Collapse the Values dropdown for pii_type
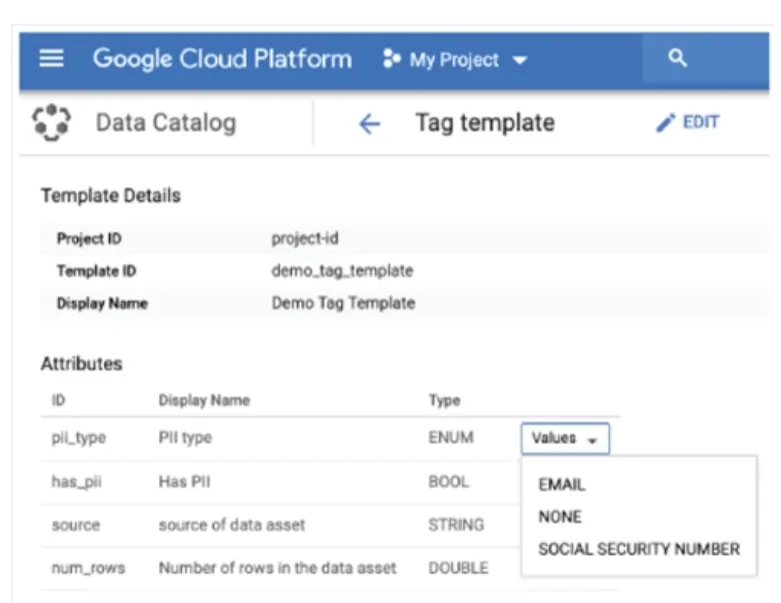 click(564, 438)
